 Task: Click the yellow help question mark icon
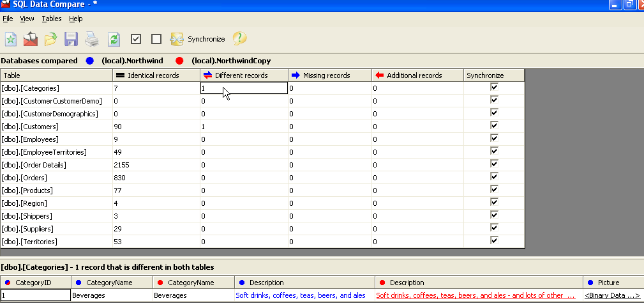(239, 38)
